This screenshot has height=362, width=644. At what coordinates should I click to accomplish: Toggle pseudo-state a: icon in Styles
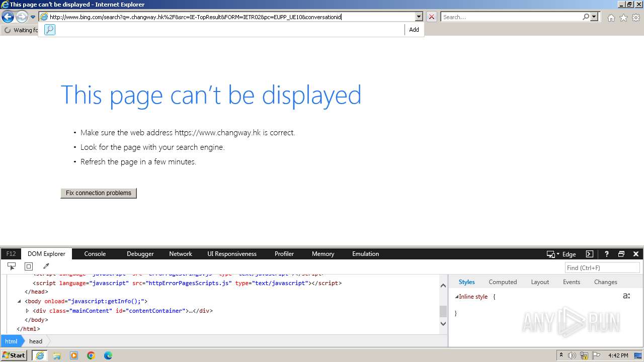(x=626, y=296)
